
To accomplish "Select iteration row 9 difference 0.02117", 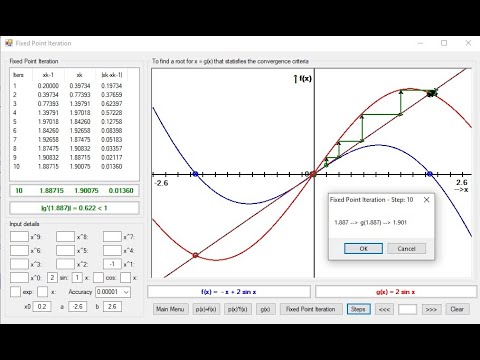I will coord(112,158).
